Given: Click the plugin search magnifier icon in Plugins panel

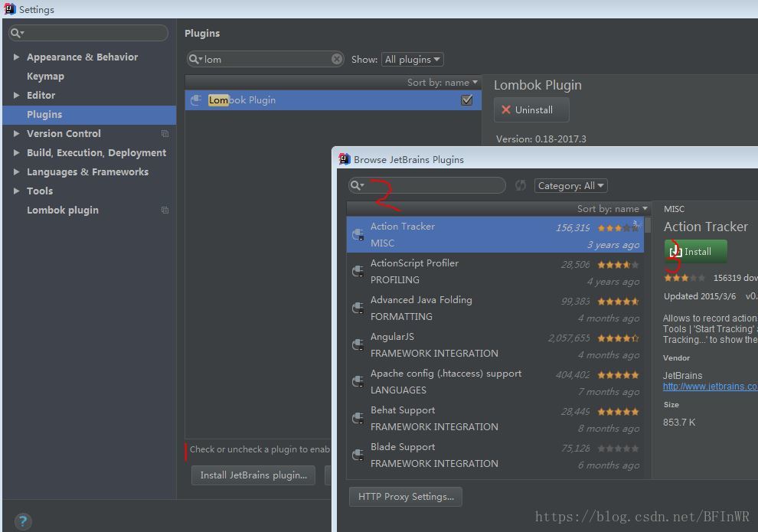Looking at the screenshot, I should coord(194,59).
